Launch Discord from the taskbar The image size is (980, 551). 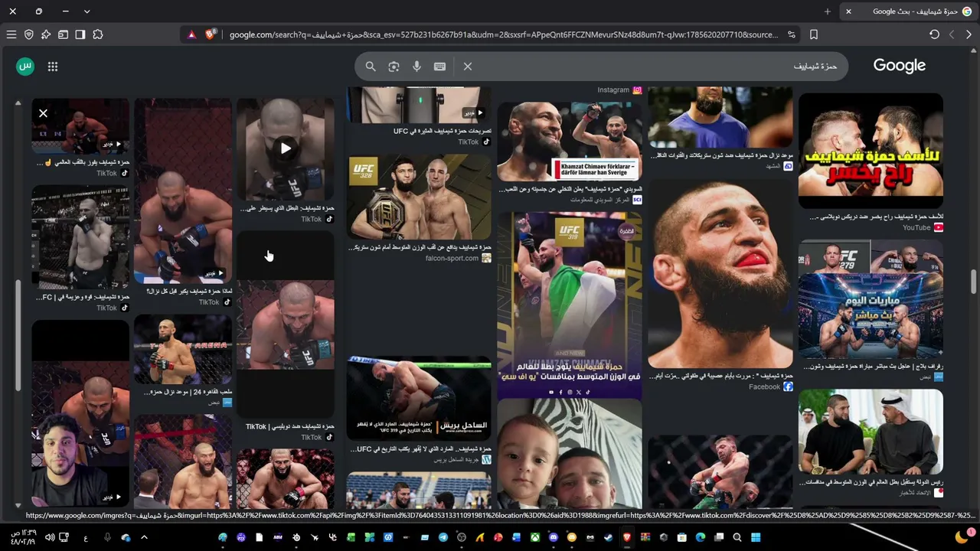pyautogui.click(x=554, y=537)
